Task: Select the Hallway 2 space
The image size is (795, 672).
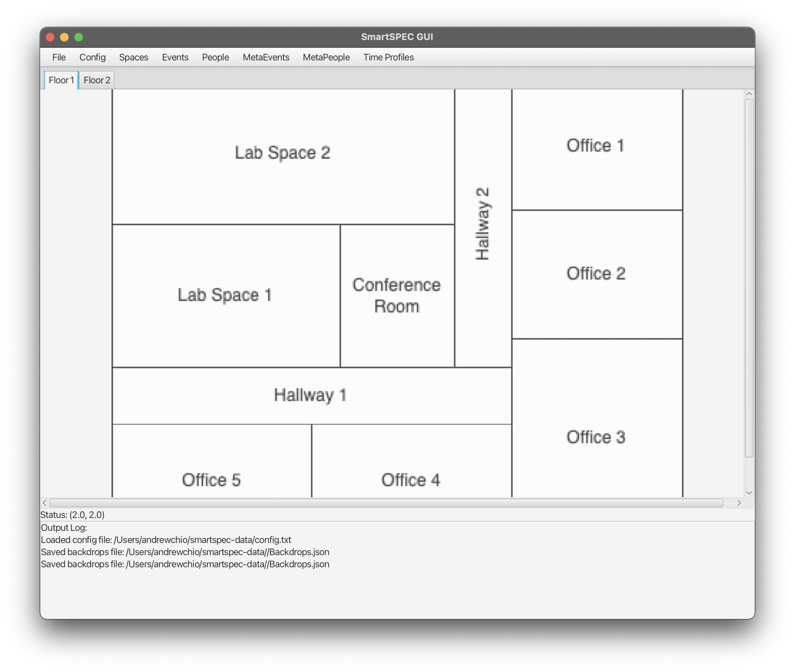Action: [483, 228]
